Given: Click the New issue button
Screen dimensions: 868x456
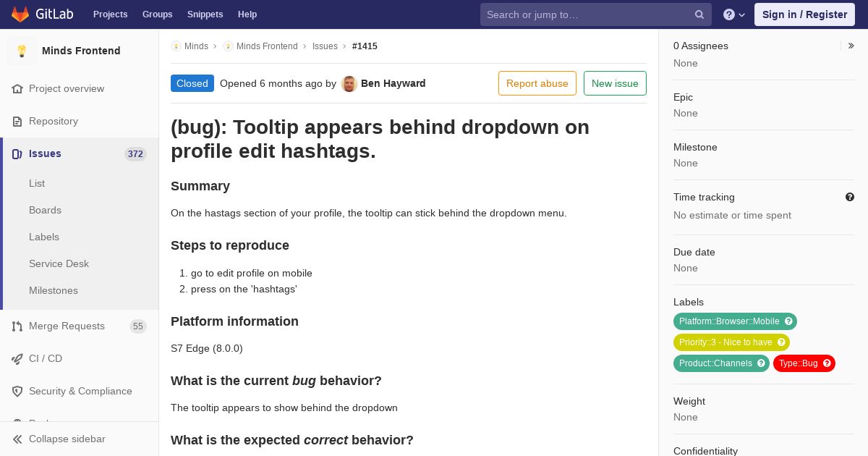Looking at the screenshot, I should click(615, 83).
